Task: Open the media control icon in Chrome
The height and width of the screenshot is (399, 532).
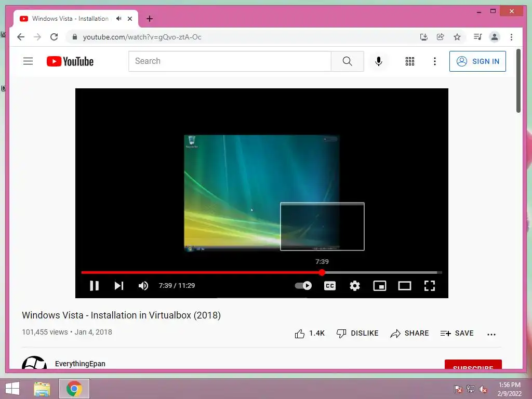Action: [x=478, y=37]
